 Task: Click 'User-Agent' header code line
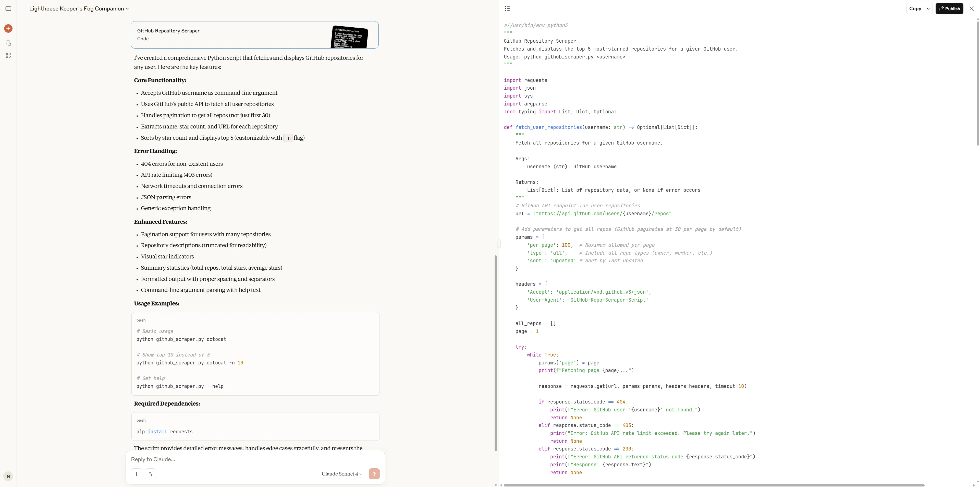point(587,300)
